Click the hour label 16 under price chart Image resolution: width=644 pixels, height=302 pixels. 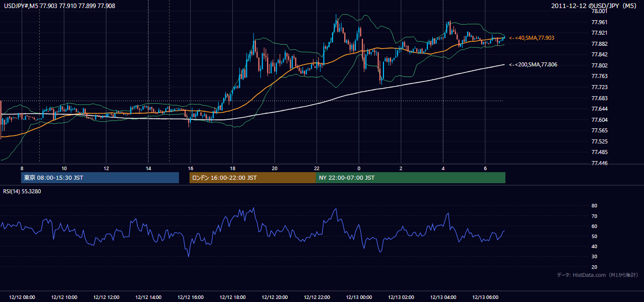coord(190,168)
